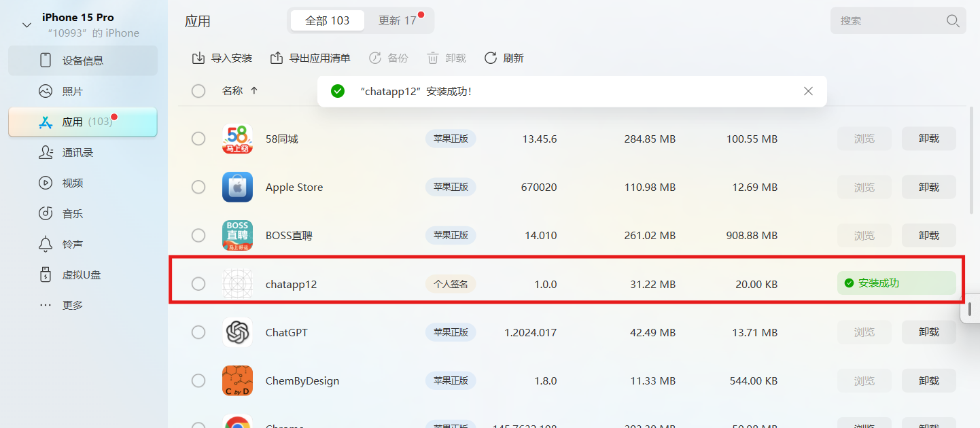Uninstall 58同城 with its 卸载 button
Screen dimensions: 980x428
(929, 139)
